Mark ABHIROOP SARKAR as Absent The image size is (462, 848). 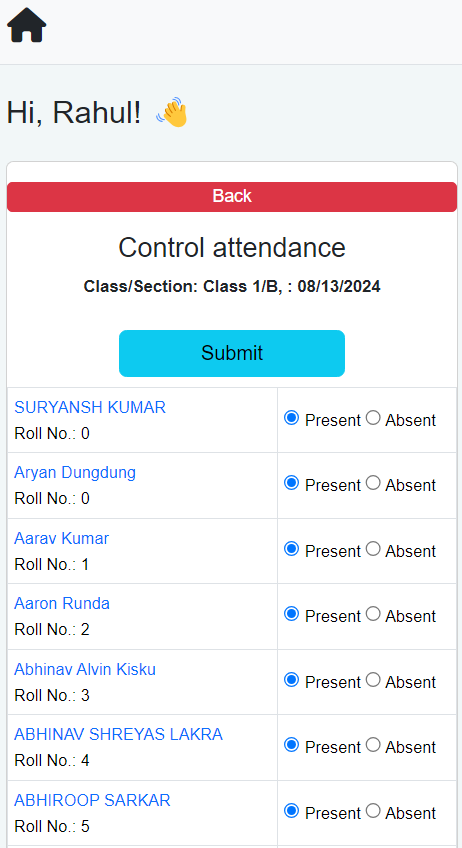(373, 811)
